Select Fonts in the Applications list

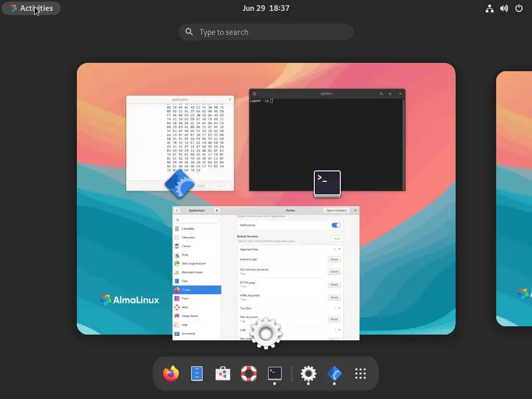point(197,299)
